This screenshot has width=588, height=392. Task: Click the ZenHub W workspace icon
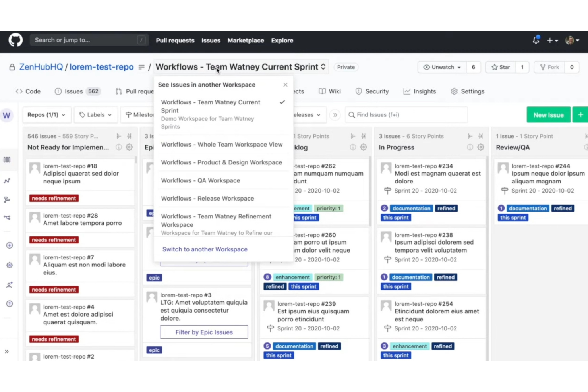[7, 116]
